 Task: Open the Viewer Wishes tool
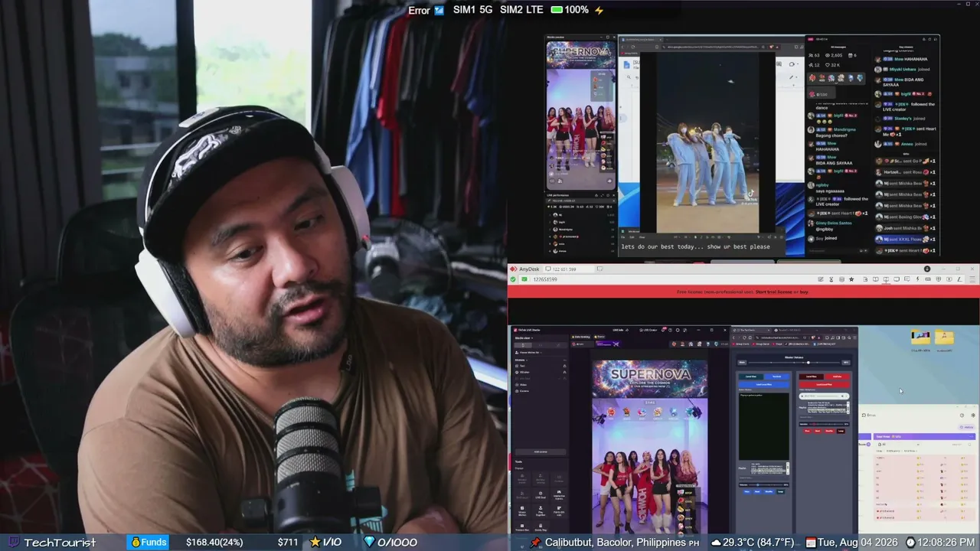[x=522, y=512]
